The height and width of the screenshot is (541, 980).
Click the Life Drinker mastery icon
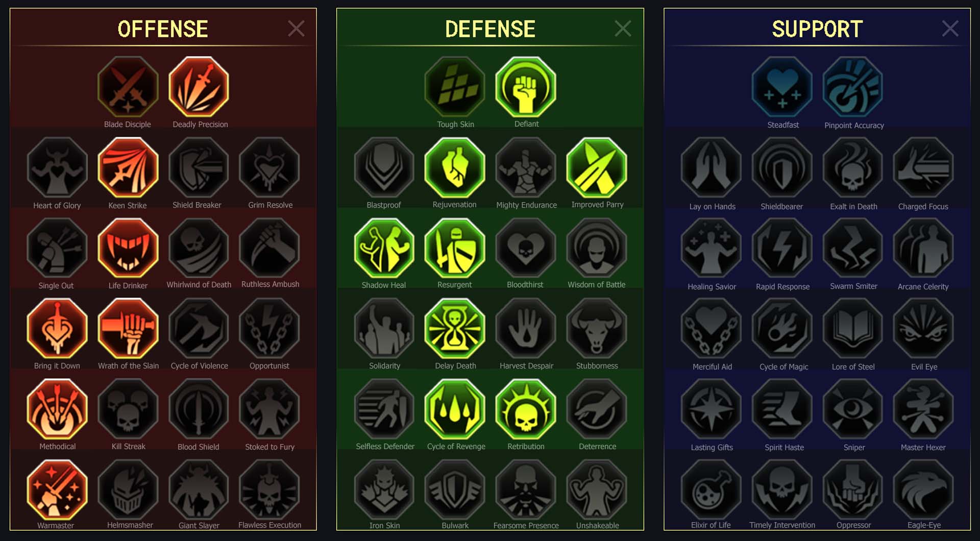click(x=128, y=248)
